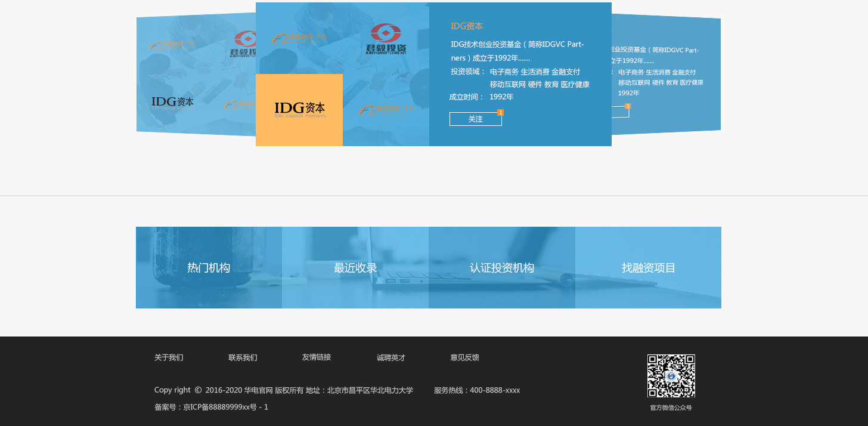Click the orange logo top-left of center card
This screenshot has width=868, height=426.
(299, 38)
